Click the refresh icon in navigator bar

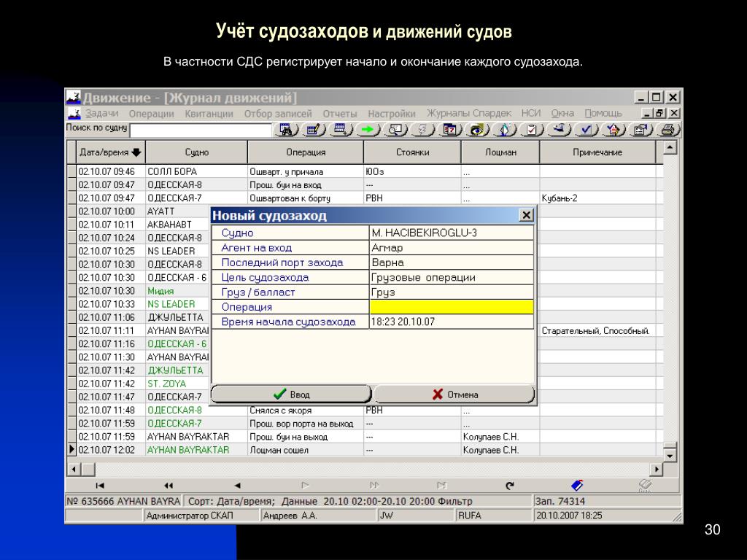click(x=510, y=486)
